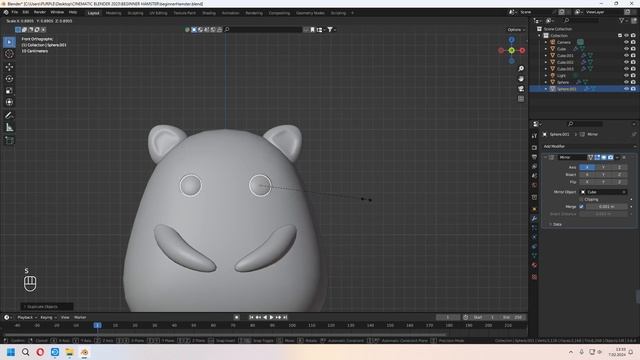Open the Output properties tab
Screen dimensions: 640x360
click(534, 157)
